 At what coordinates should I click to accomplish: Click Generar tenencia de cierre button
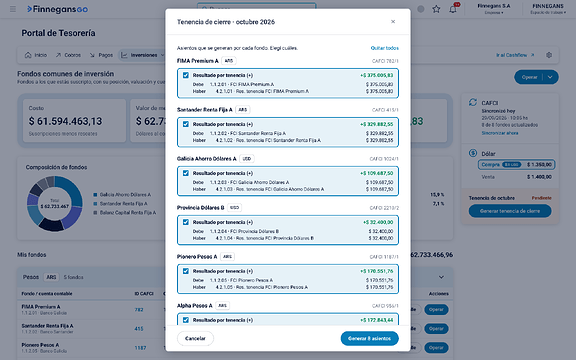point(510,211)
